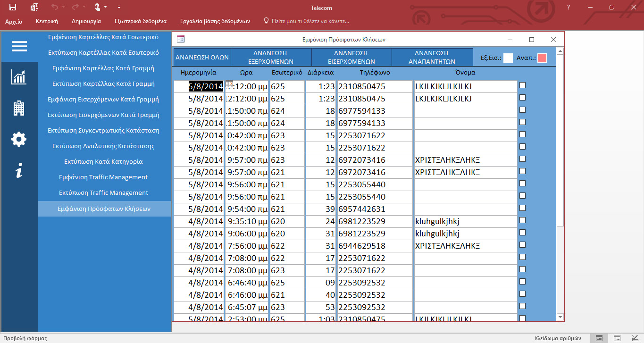Image resolution: width=644 pixels, height=343 pixels.
Task: Click the info icon in sidebar
Action: pyautogui.click(x=19, y=170)
